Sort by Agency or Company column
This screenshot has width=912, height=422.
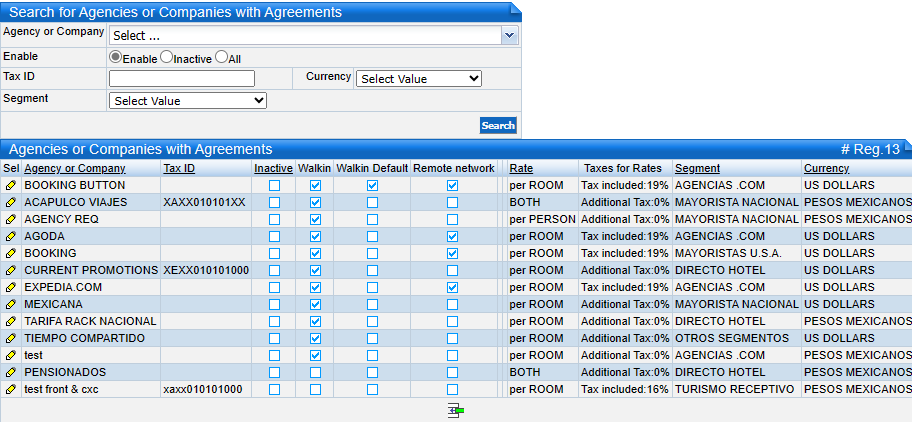pos(75,169)
